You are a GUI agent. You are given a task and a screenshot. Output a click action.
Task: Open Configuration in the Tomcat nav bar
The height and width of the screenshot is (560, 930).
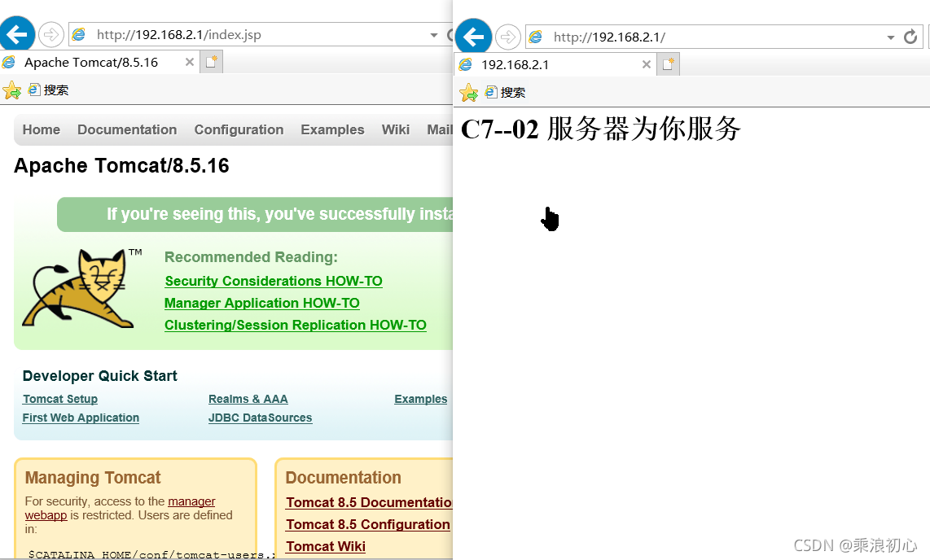[239, 129]
